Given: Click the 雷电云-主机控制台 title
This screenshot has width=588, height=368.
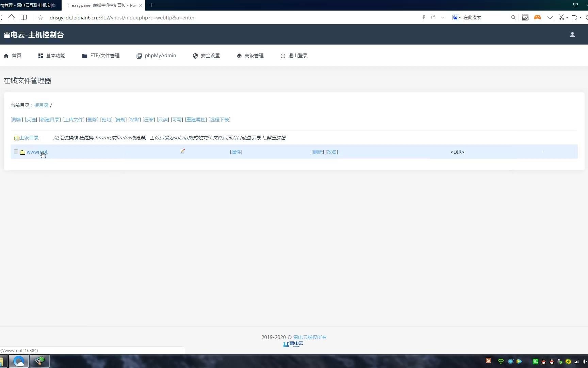Looking at the screenshot, I should [34, 35].
